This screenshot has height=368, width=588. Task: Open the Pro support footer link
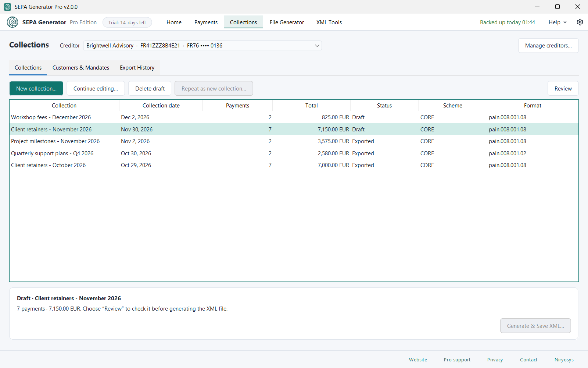coord(457,360)
